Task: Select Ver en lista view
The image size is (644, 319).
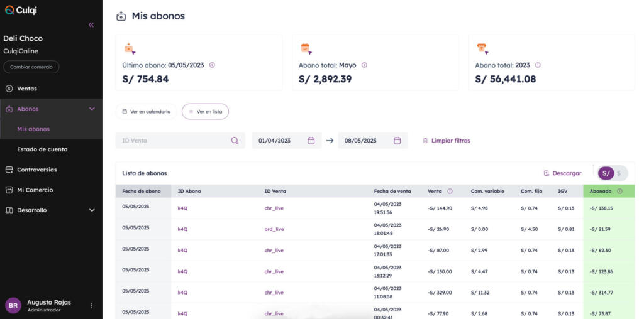Action: (206, 112)
